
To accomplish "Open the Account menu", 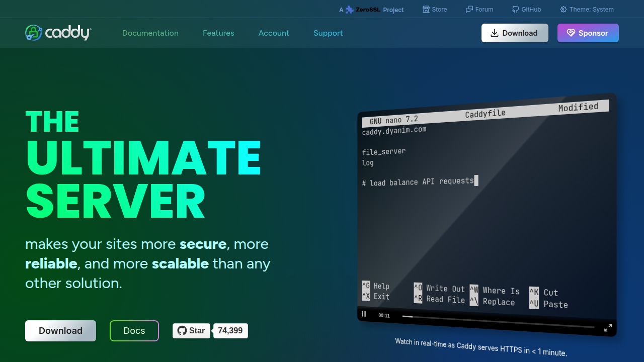I will click(274, 33).
